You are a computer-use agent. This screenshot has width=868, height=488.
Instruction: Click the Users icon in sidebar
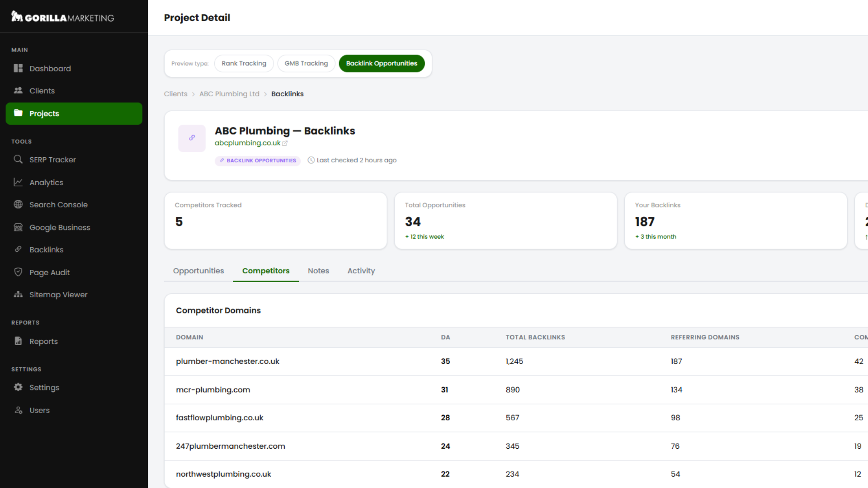[x=18, y=410]
